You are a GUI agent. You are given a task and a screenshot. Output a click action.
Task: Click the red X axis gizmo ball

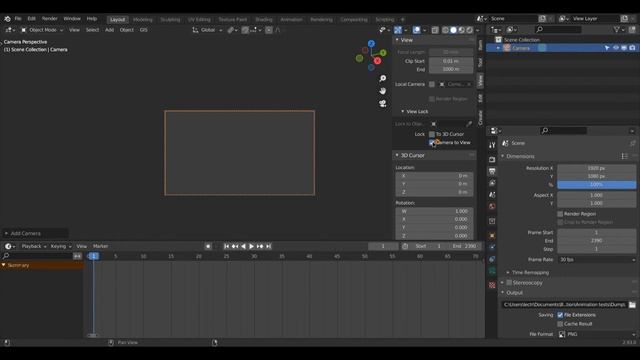pyautogui.click(x=378, y=61)
